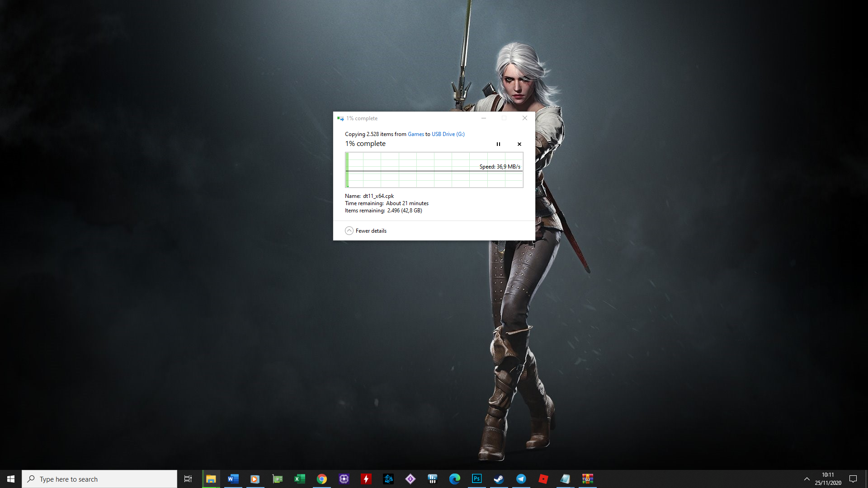Click the copy speed progress graph

point(434,170)
